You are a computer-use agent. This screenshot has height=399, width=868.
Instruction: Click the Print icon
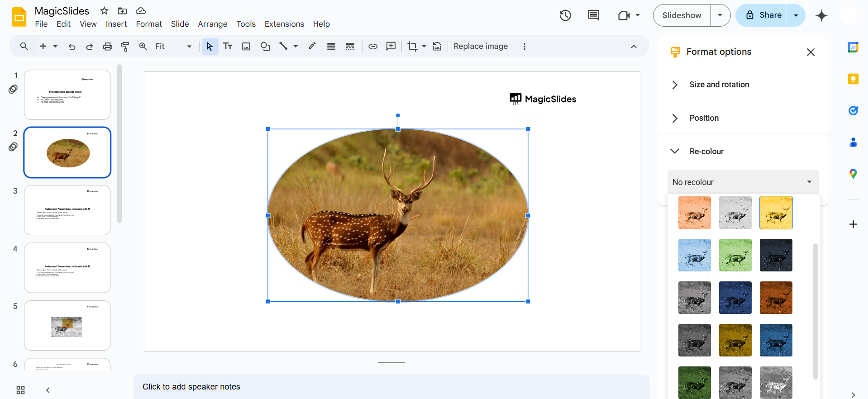tap(107, 47)
